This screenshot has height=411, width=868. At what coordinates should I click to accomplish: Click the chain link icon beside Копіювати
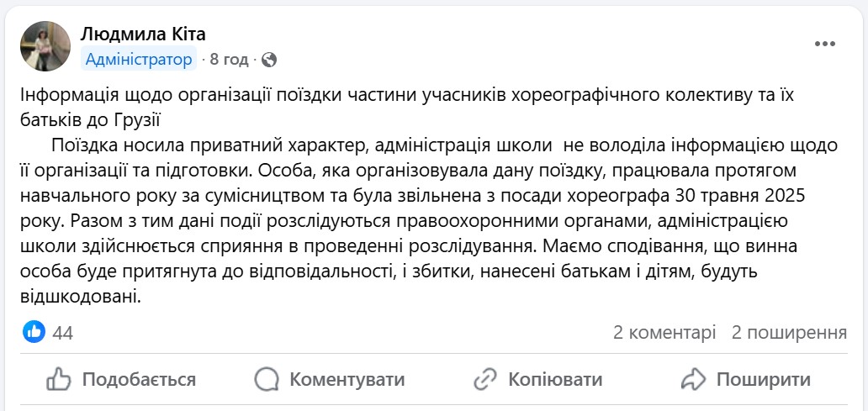click(x=485, y=380)
